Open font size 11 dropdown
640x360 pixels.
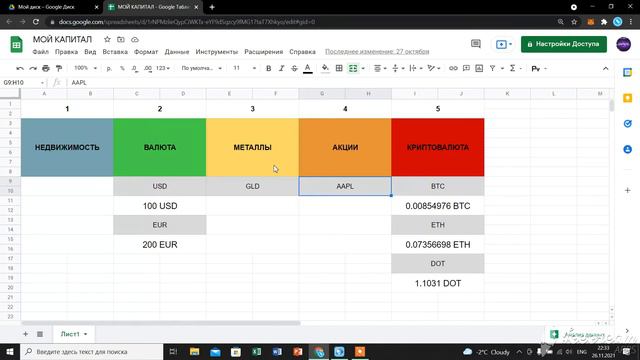244,68
